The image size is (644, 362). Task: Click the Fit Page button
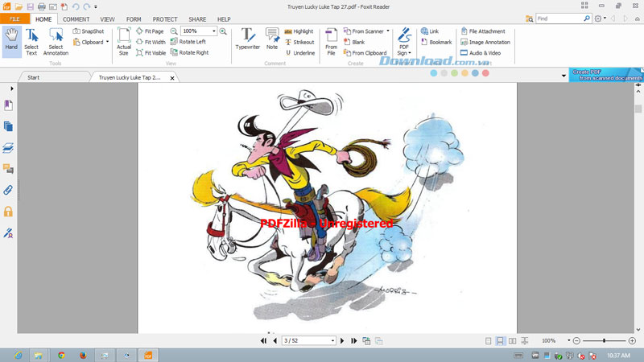coord(151,31)
